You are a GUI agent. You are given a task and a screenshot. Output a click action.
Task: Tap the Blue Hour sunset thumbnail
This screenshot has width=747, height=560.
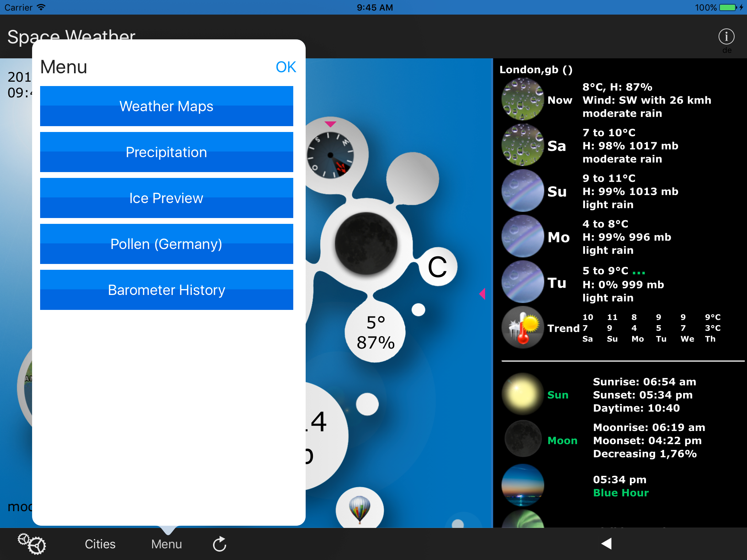coord(523,485)
